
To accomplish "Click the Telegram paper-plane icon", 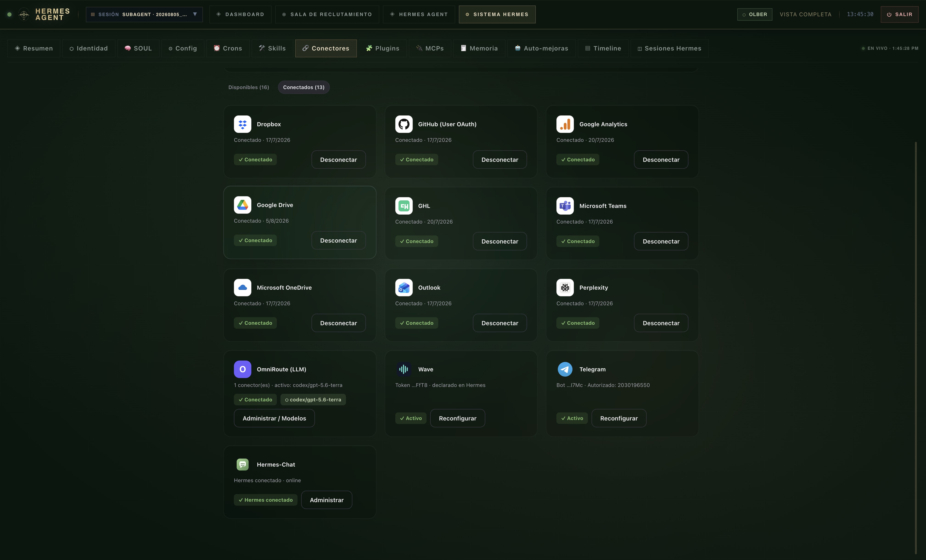I will (565, 370).
